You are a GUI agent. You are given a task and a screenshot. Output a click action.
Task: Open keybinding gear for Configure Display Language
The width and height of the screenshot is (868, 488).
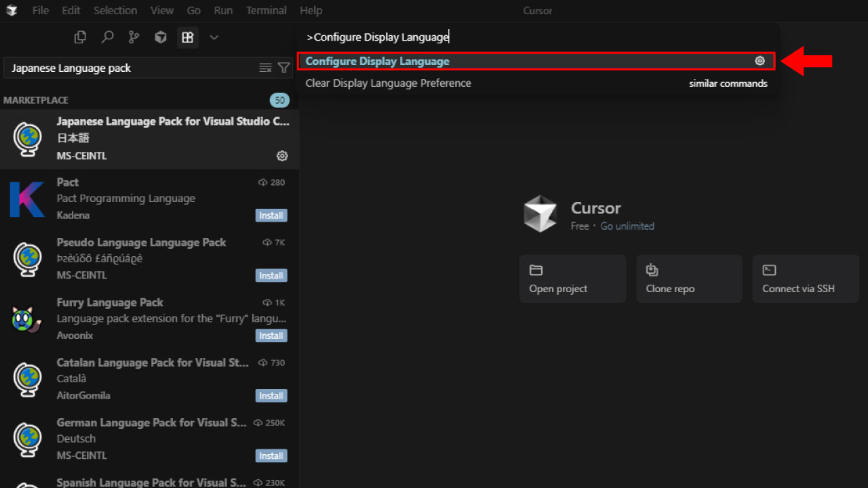(x=759, y=61)
